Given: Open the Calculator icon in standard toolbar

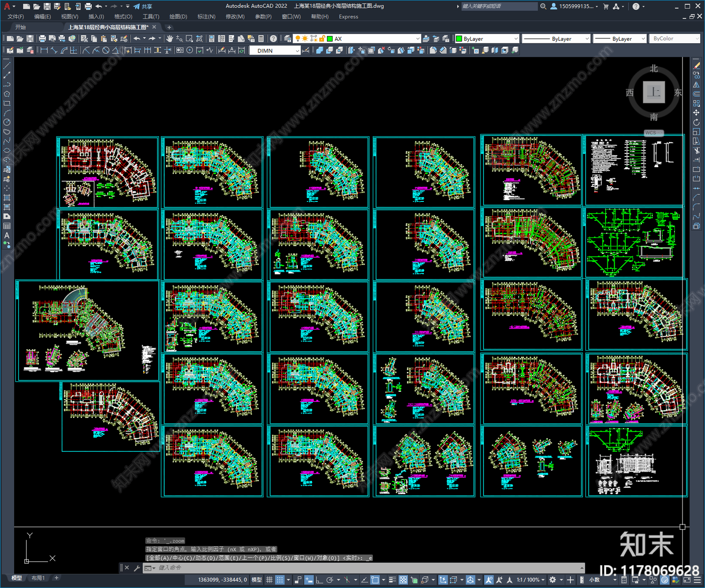Looking at the screenshot, I should [x=261, y=39].
